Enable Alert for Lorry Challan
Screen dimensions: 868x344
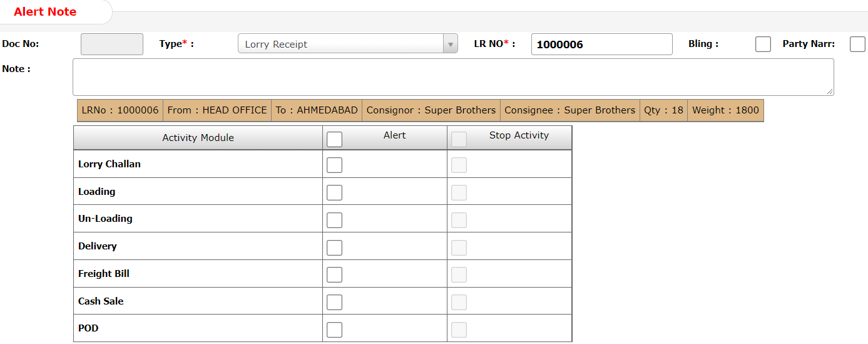pos(335,165)
